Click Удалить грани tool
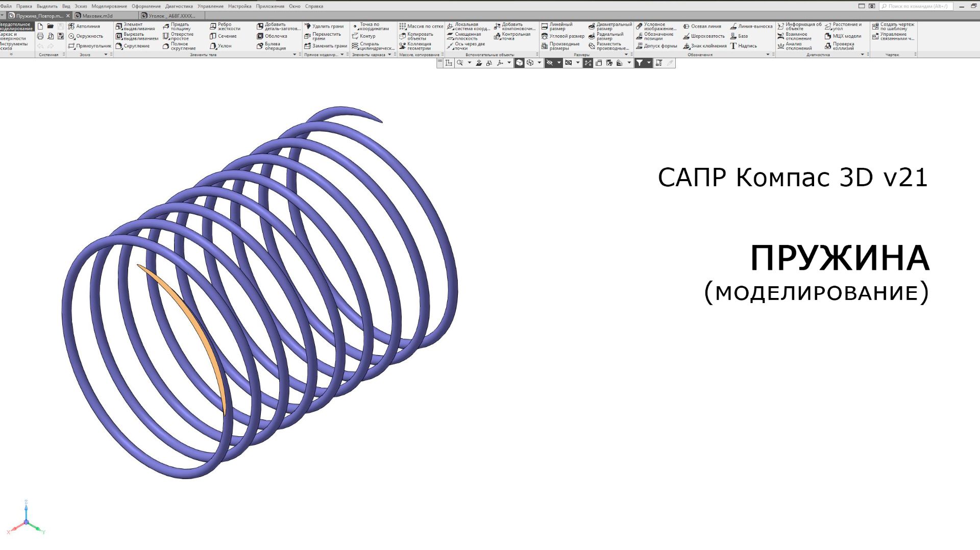This screenshot has width=980, height=550. (x=324, y=26)
